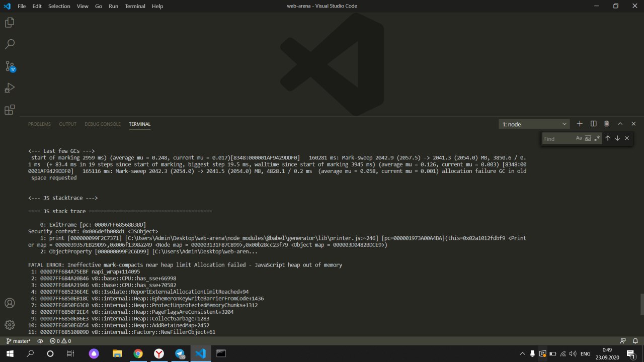Open the View menu
This screenshot has width=644, height=362.
[83, 6]
